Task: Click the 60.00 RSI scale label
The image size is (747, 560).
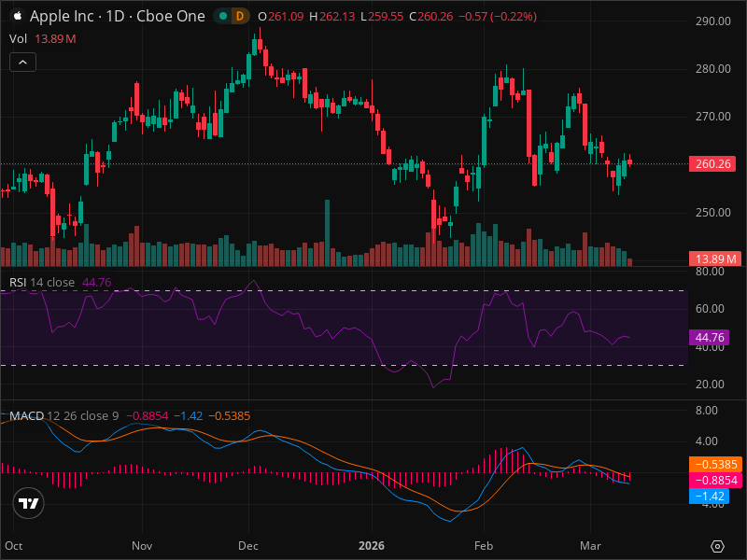Action: (x=710, y=309)
